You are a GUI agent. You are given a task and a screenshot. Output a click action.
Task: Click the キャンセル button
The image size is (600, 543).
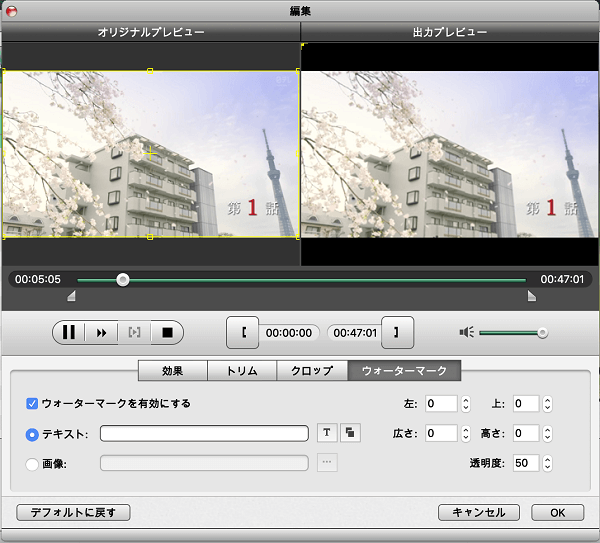479,512
